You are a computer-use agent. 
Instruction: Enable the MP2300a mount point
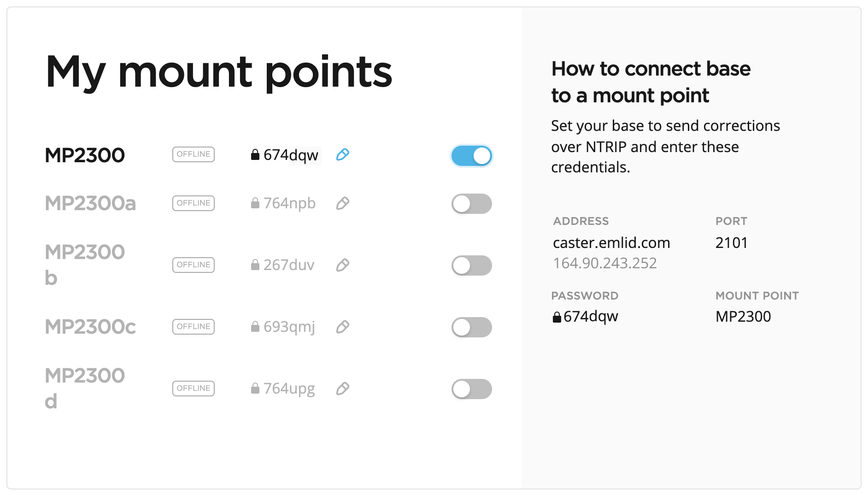471,204
